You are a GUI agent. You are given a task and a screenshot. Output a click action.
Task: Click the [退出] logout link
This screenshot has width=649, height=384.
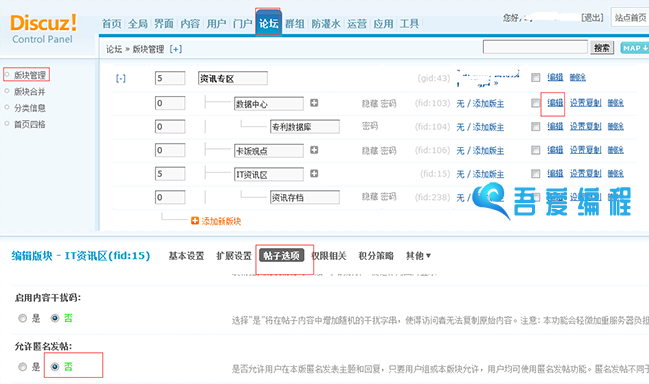click(x=592, y=18)
